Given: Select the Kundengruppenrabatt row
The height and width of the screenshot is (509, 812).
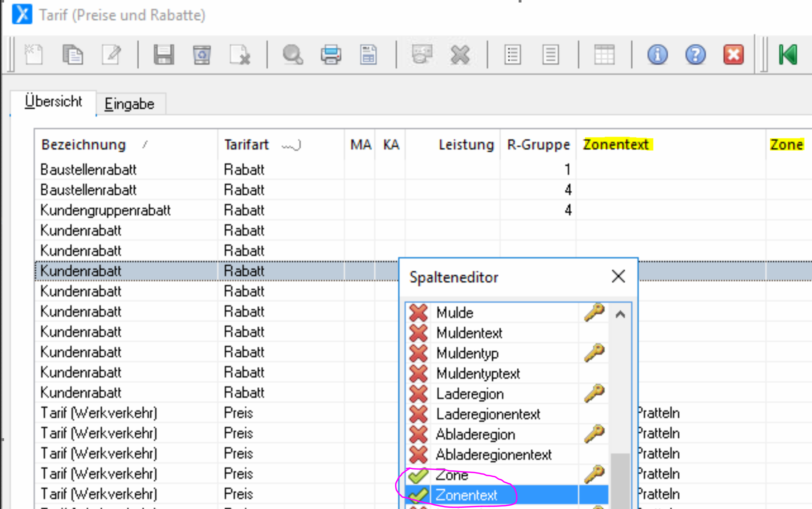Looking at the screenshot, I should point(105,210).
